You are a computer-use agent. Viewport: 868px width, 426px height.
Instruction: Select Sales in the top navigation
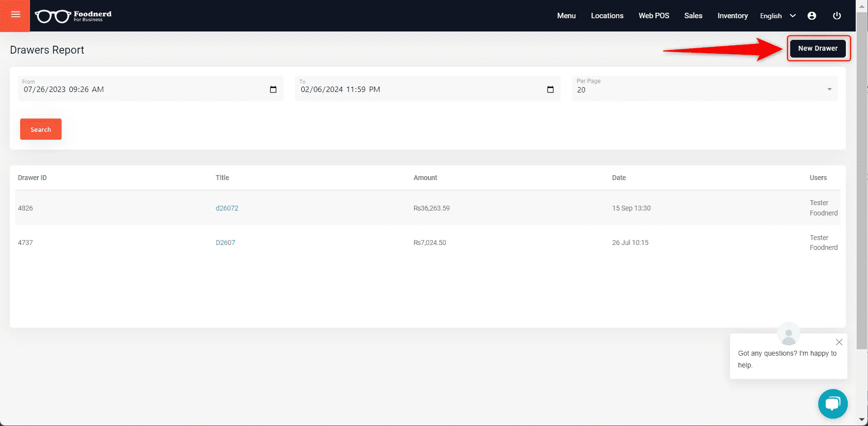point(693,16)
